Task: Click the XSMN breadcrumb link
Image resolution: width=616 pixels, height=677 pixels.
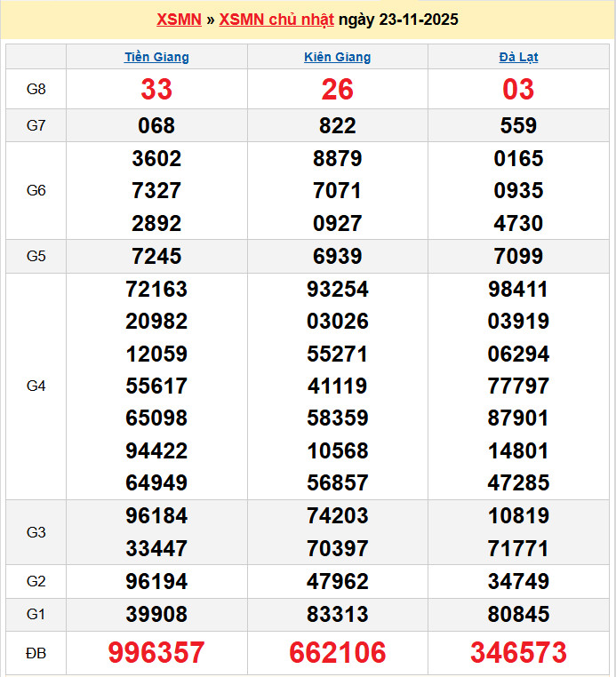Action: tap(178, 20)
